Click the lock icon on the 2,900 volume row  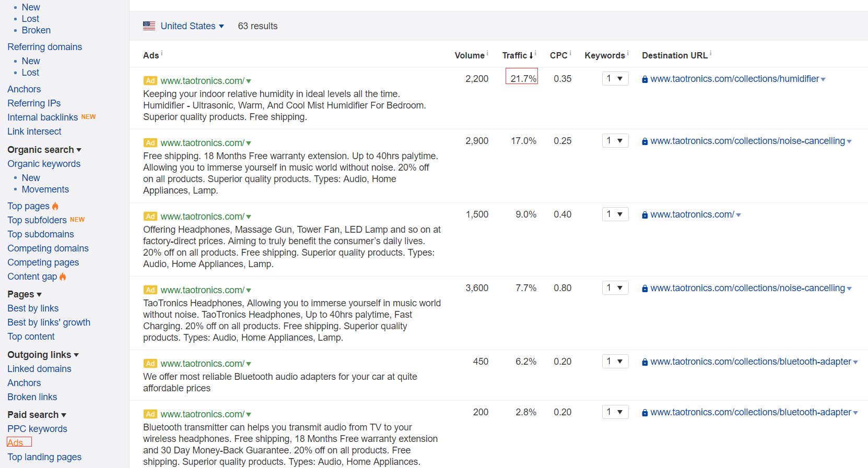[645, 141]
